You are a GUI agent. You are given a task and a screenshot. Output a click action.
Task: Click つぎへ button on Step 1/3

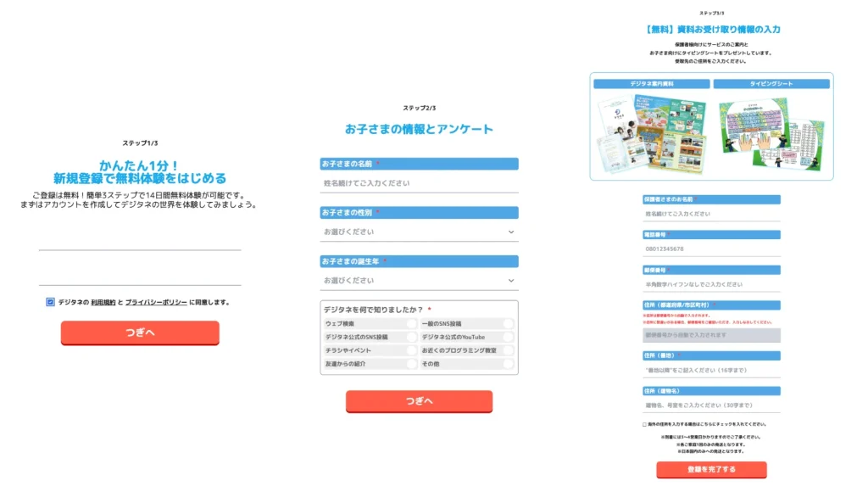(x=140, y=333)
